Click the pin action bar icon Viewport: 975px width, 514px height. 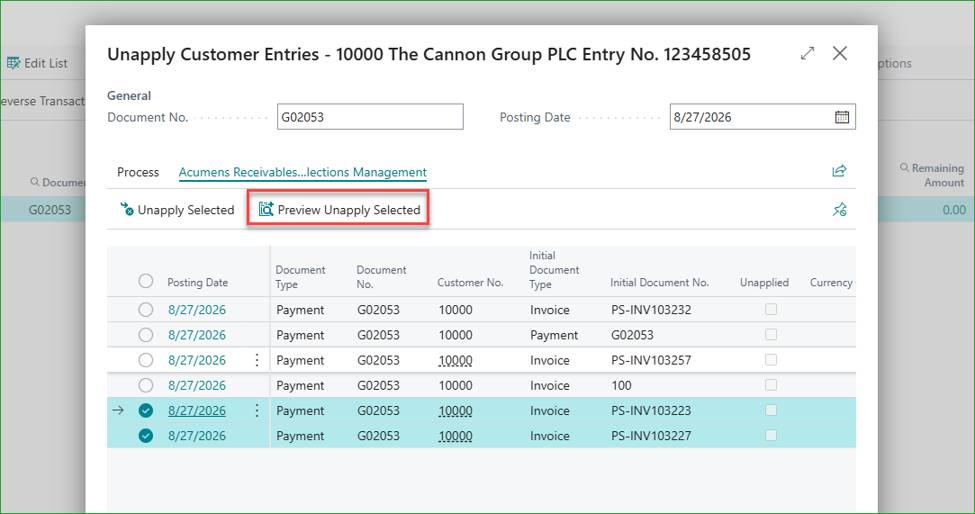pos(839,209)
